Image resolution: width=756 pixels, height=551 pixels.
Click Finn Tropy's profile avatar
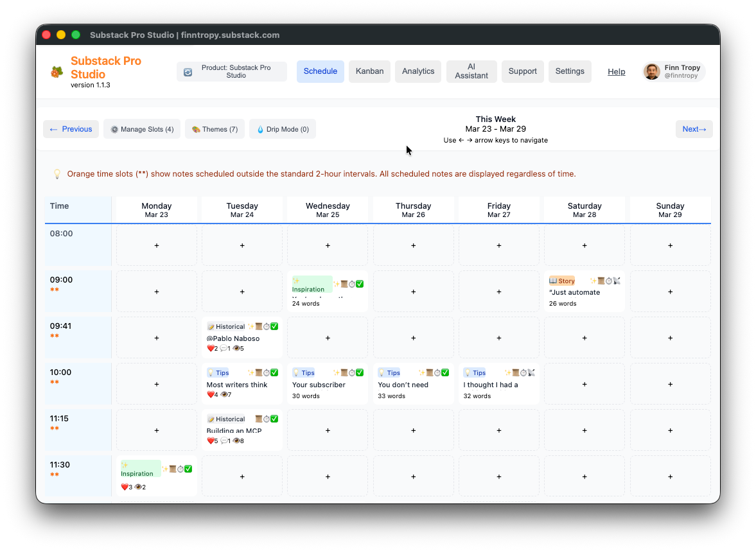652,71
